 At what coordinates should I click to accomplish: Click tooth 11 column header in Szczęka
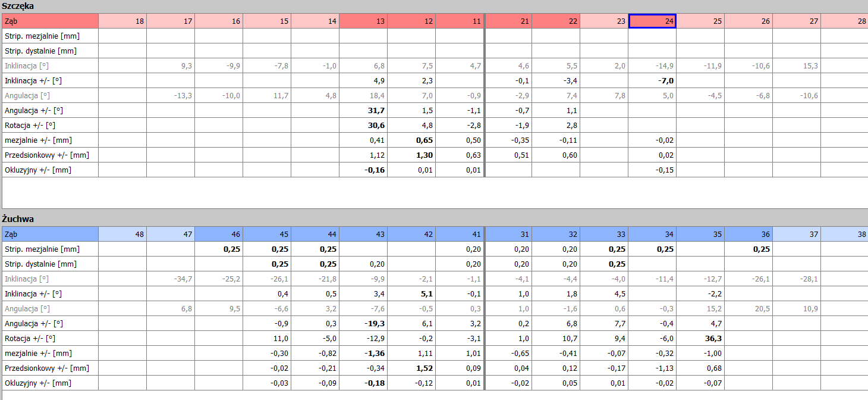(x=460, y=21)
